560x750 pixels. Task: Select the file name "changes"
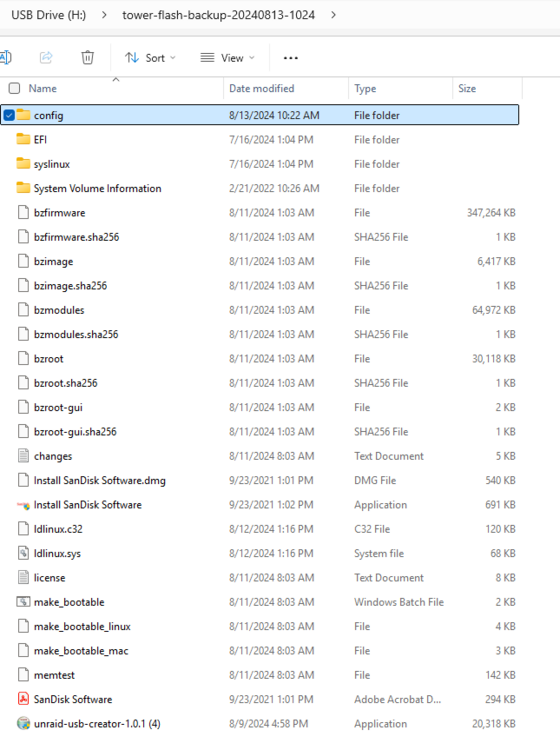click(53, 456)
